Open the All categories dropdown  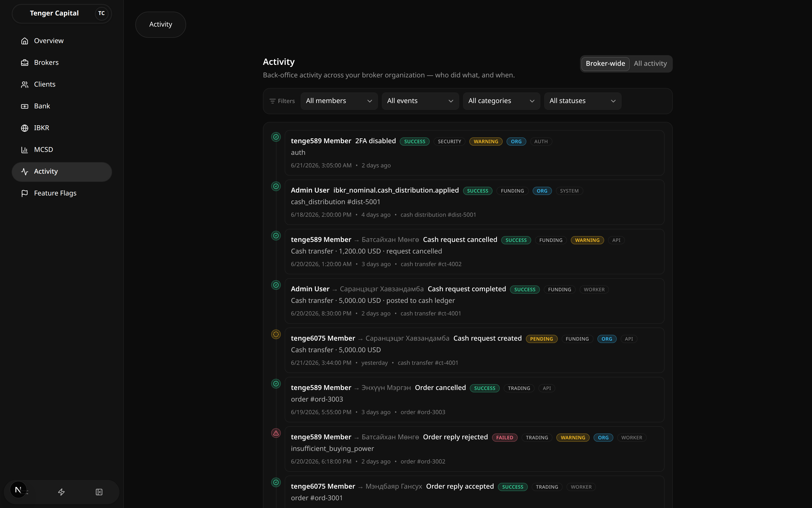[501, 101]
